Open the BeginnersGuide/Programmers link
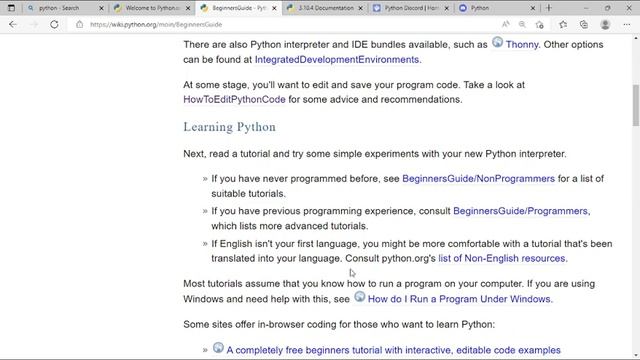Screen dimensions: 640x360 [520, 211]
